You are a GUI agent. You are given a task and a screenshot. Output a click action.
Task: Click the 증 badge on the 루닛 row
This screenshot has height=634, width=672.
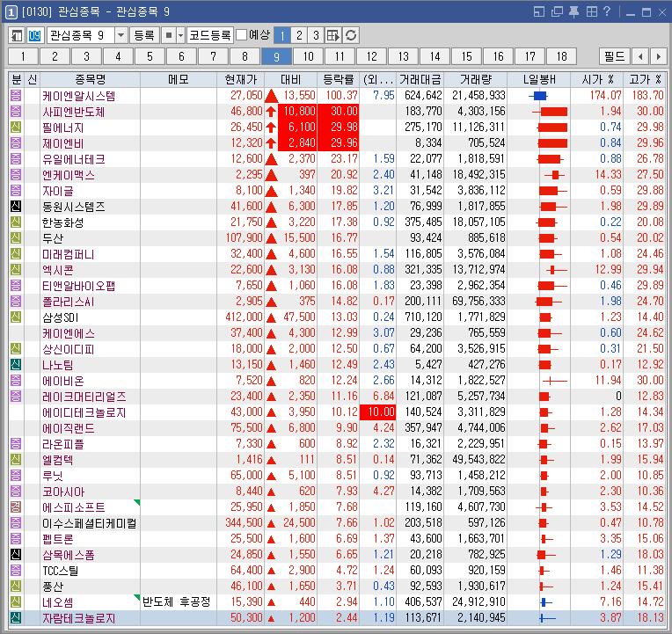click(16, 476)
